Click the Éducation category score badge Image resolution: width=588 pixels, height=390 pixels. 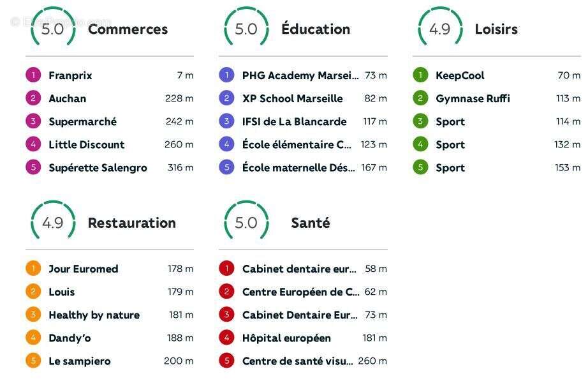[x=244, y=29]
